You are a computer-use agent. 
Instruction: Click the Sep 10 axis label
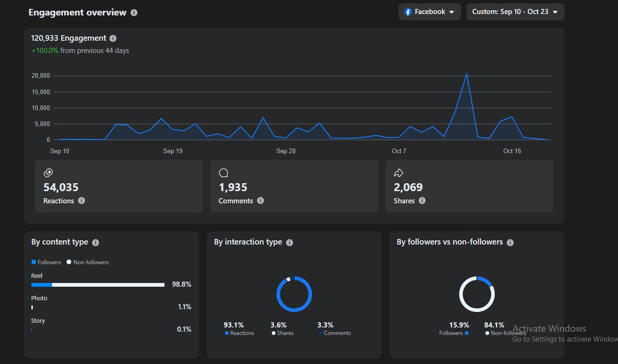tap(60, 151)
